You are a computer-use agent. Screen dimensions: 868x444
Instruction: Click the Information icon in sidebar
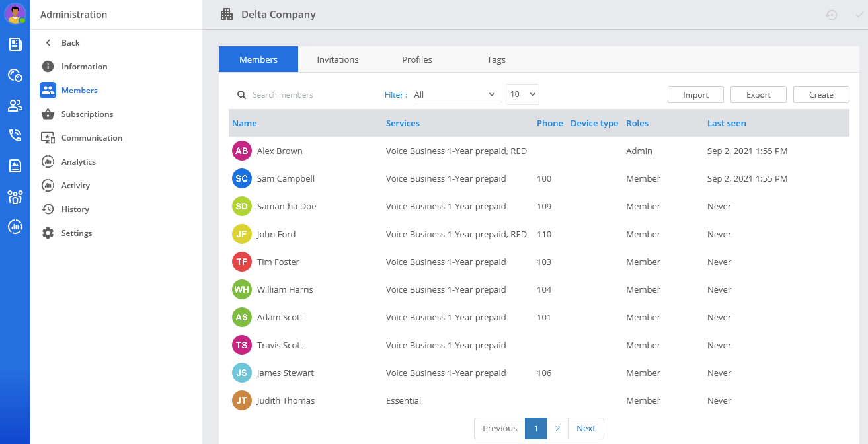48,67
